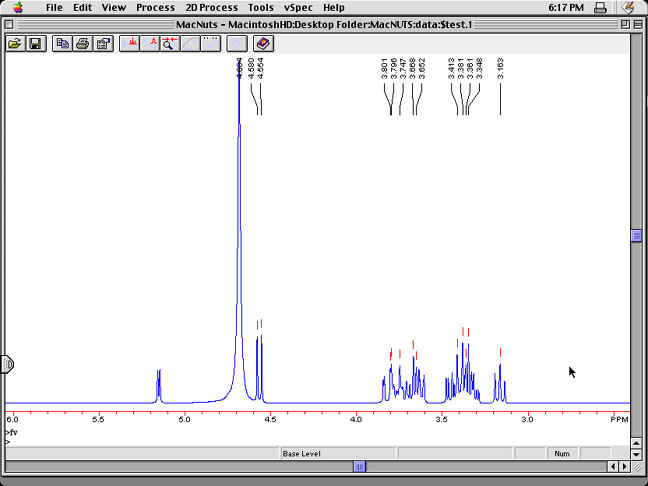This screenshot has width=648, height=486.
Task: Click the horizontal scrollbar thumb
Action: click(x=360, y=466)
